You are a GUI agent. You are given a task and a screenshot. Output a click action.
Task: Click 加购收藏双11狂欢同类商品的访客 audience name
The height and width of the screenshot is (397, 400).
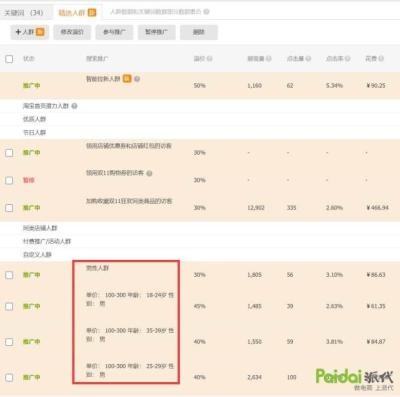[129, 201]
